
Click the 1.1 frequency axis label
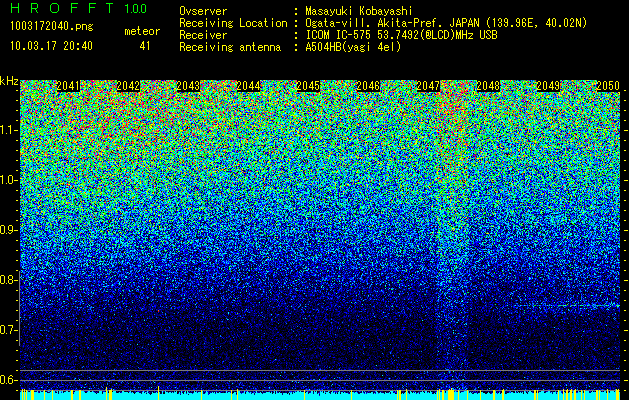pos(8,130)
